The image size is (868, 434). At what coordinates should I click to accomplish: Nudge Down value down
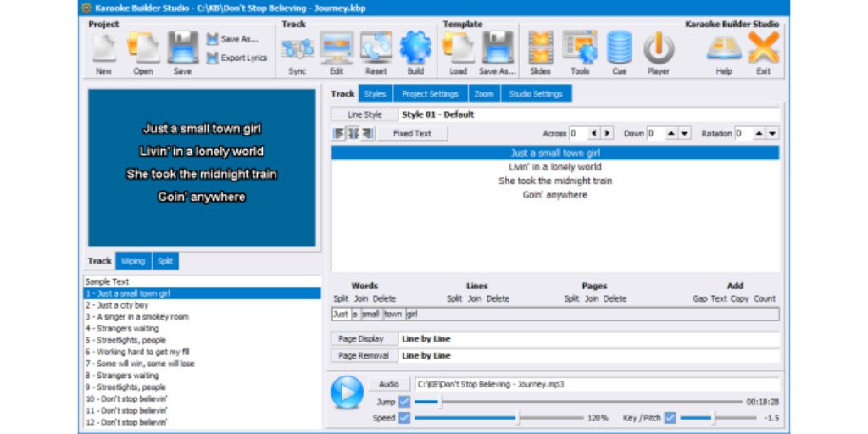(685, 133)
